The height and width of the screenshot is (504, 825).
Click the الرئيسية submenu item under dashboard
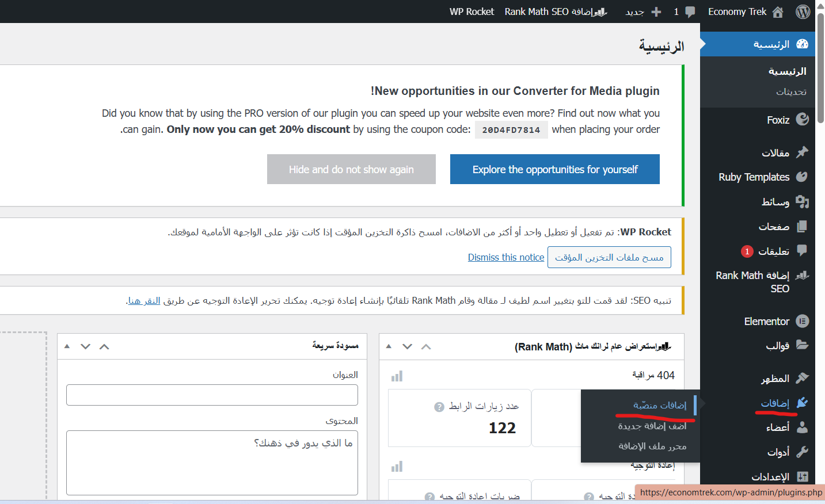tap(787, 71)
